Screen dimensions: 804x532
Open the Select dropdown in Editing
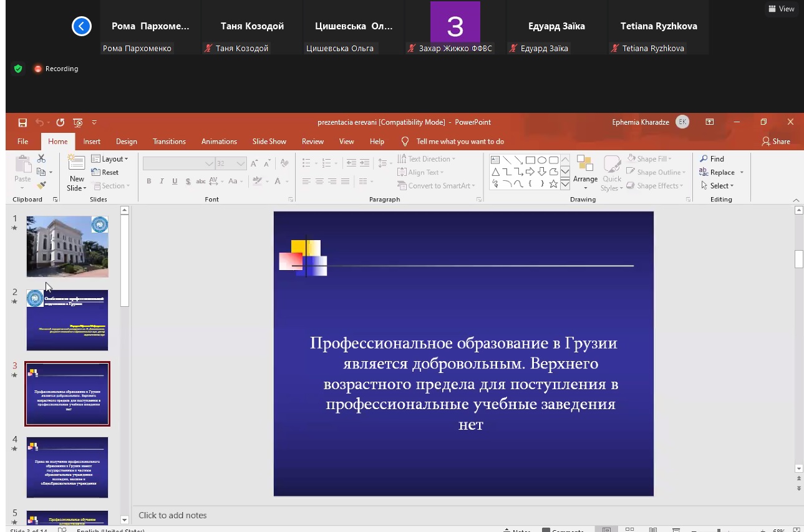(x=717, y=186)
